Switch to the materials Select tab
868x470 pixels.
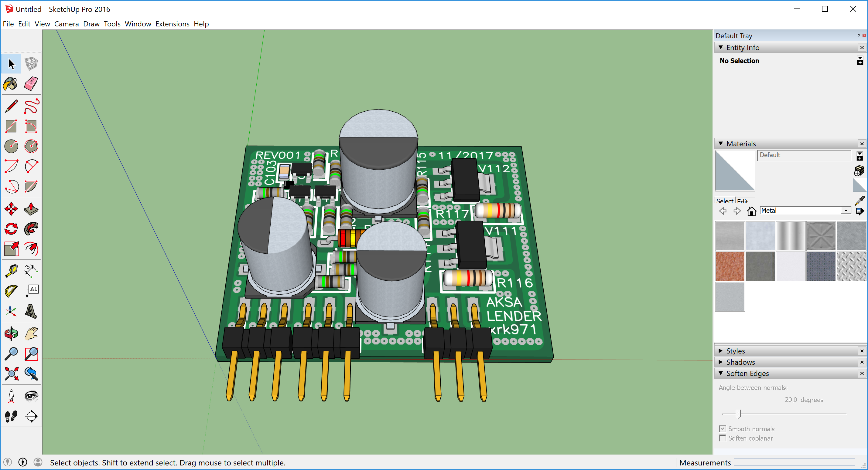coord(725,201)
